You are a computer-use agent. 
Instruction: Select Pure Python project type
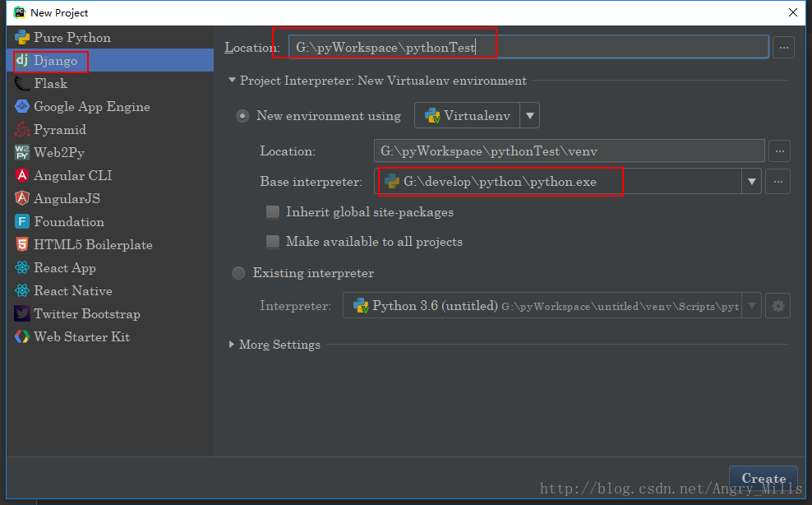pyautogui.click(x=110, y=37)
